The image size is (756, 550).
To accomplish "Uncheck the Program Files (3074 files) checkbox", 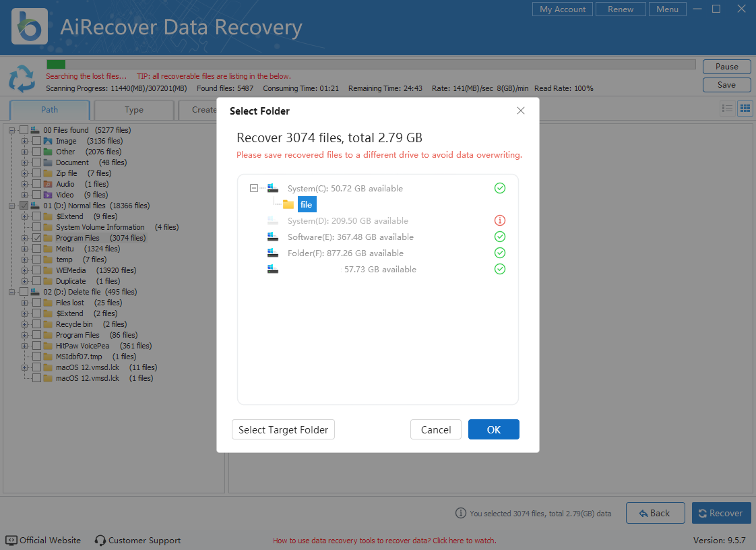I will click(36, 238).
